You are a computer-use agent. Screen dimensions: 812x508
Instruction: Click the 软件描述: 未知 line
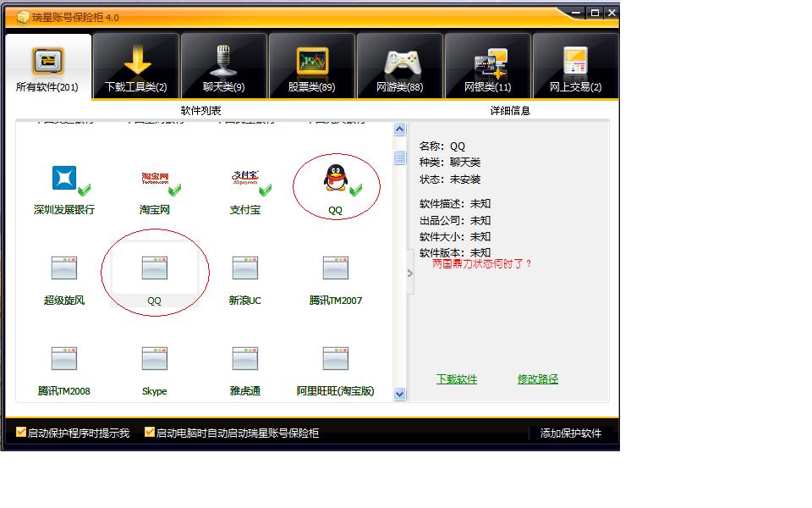click(455, 204)
